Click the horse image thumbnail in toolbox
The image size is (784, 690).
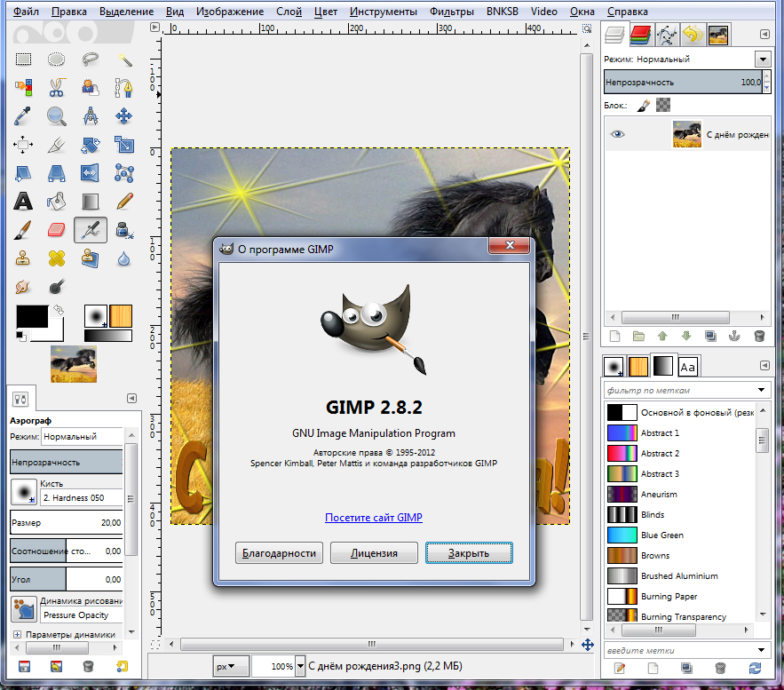[74, 364]
